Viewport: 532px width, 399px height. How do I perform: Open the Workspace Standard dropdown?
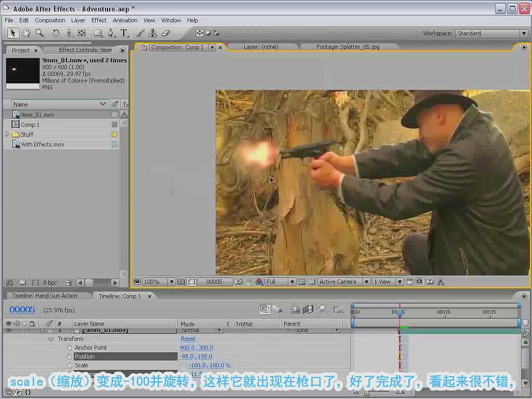point(491,33)
